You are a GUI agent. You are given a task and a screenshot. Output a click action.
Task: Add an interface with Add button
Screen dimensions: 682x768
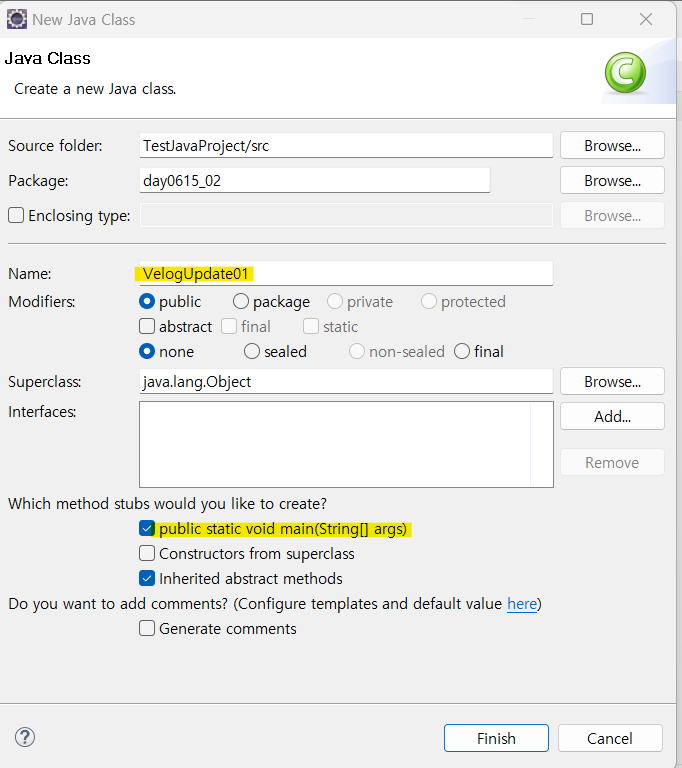click(612, 416)
